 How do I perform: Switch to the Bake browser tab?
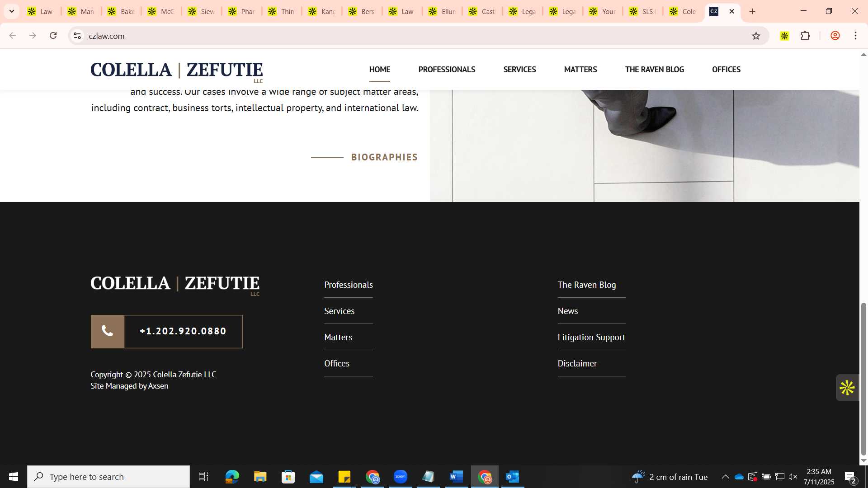121,11
